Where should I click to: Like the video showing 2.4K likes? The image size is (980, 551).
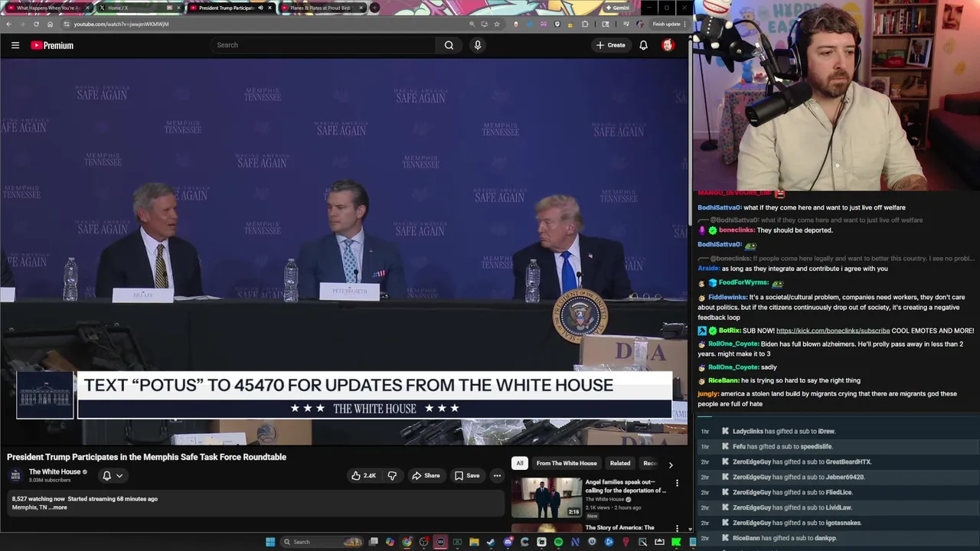[364, 475]
